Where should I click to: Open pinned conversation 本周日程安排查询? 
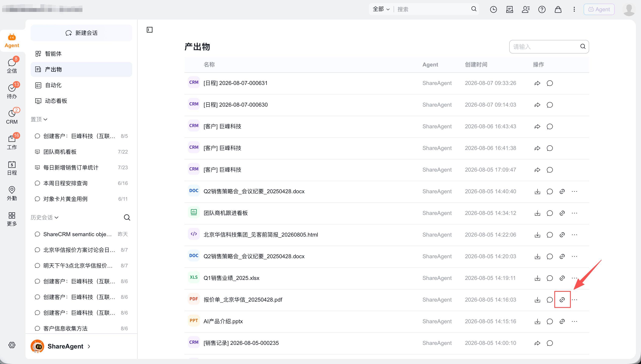click(x=81, y=183)
